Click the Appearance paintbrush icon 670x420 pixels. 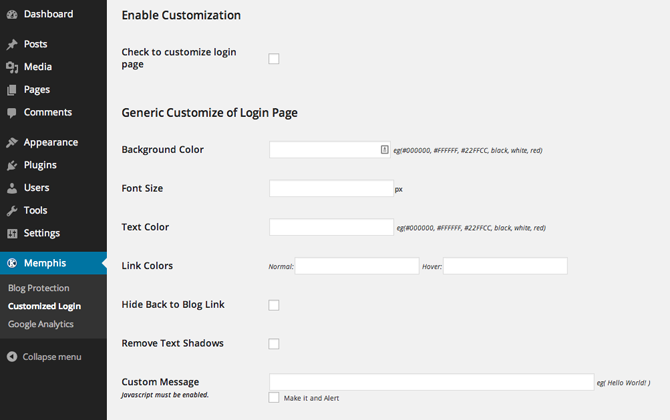[11, 143]
